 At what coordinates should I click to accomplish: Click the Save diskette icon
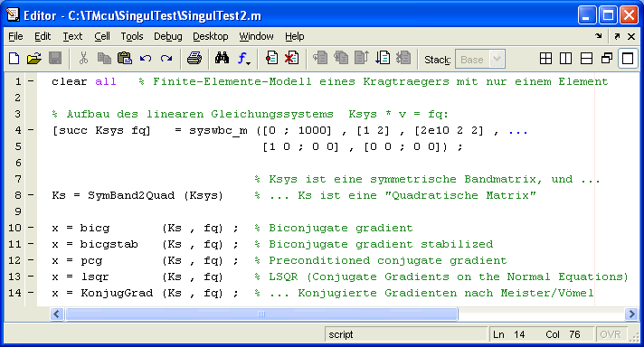55,59
